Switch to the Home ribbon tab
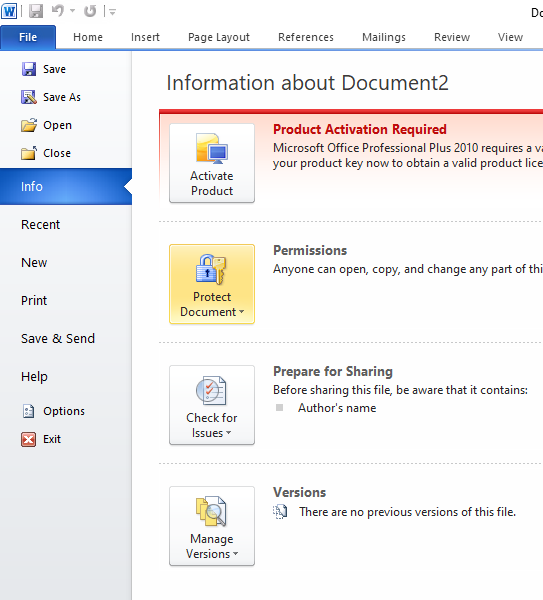 pos(88,37)
